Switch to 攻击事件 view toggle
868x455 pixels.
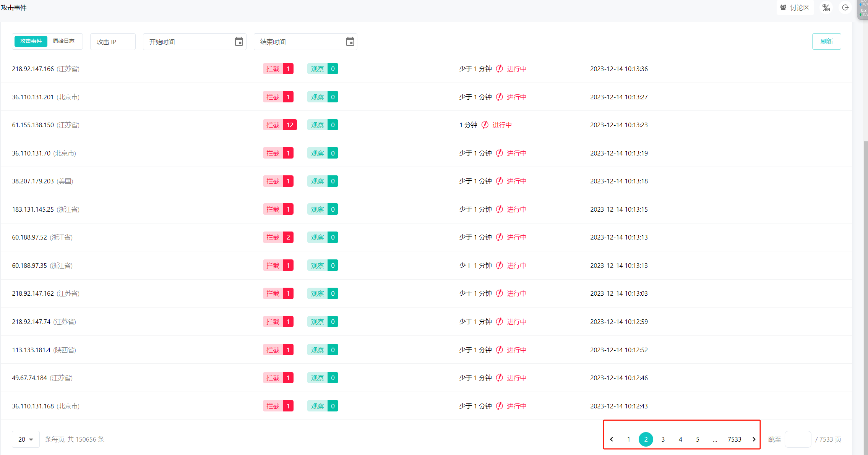(31, 41)
